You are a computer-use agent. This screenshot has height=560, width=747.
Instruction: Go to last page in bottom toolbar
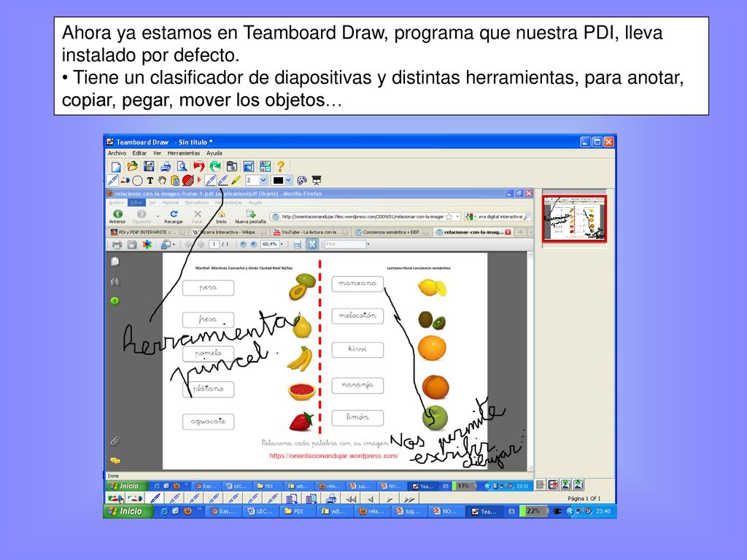(x=409, y=499)
